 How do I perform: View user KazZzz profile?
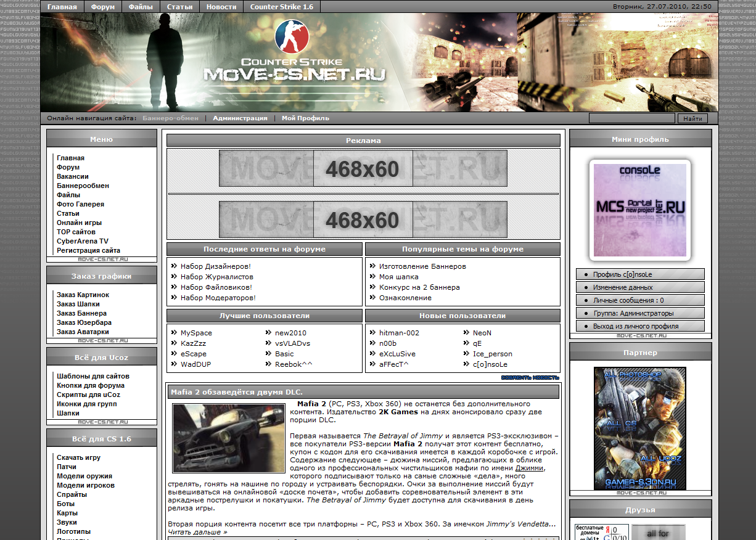click(x=194, y=343)
